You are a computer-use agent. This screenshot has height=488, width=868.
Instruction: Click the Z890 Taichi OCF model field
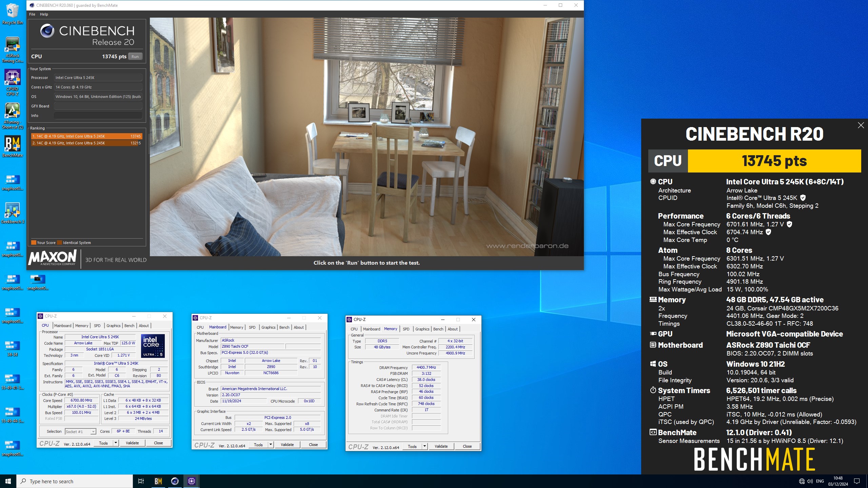point(253,346)
